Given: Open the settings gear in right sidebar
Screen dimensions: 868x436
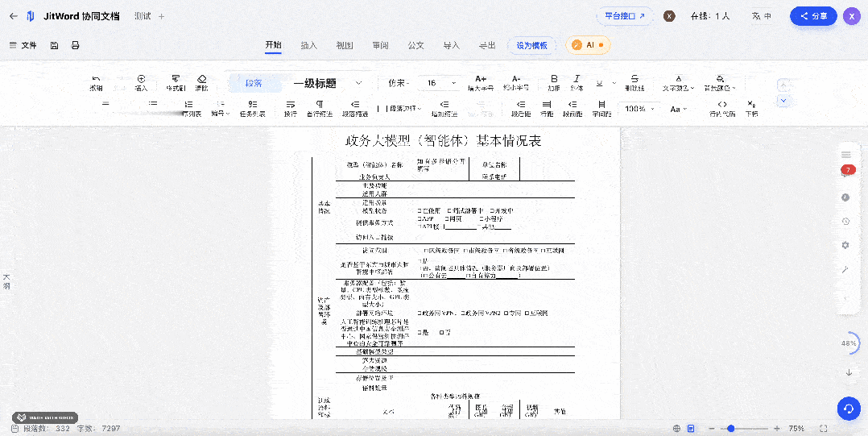Looking at the screenshot, I should pyautogui.click(x=845, y=245).
